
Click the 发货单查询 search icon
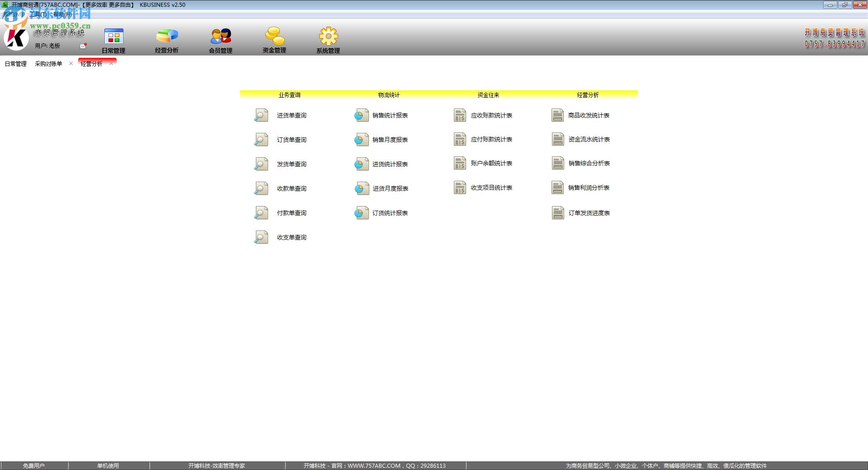[x=261, y=164]
